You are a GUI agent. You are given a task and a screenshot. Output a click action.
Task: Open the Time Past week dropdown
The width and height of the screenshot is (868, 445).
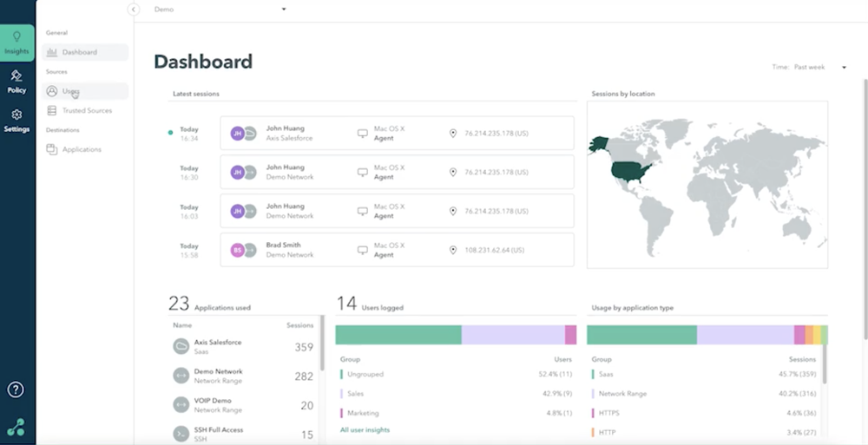[x=810, y=67]
